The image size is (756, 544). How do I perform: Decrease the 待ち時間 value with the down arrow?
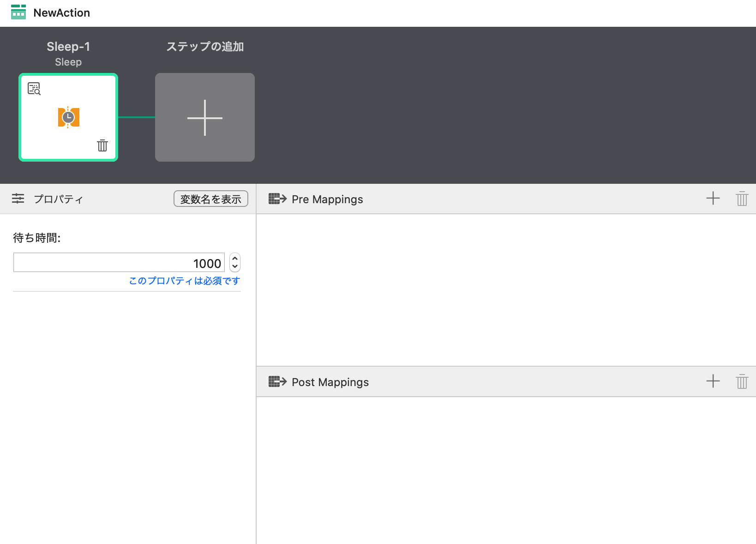pos(235,266)
